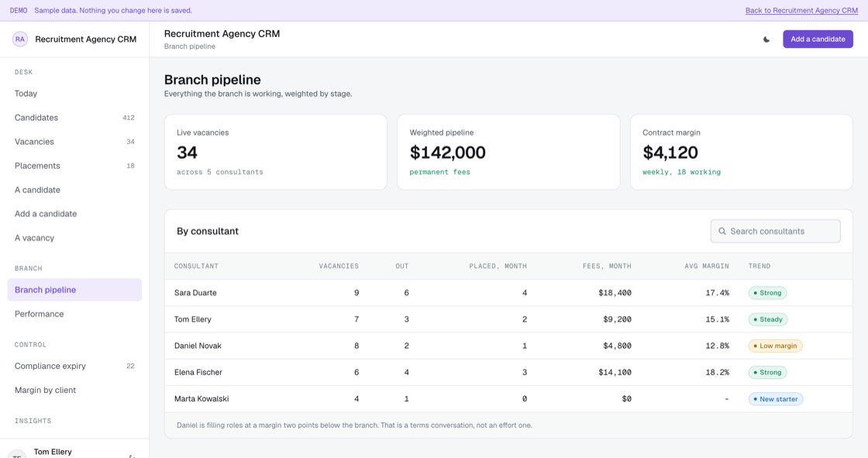
Task: Click the New starter badge for Marta Kowalski
Action: point(776,399)
